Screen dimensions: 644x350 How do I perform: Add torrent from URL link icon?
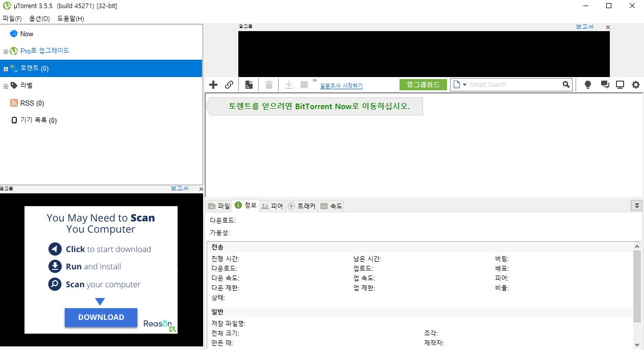[x=229, y=85]
